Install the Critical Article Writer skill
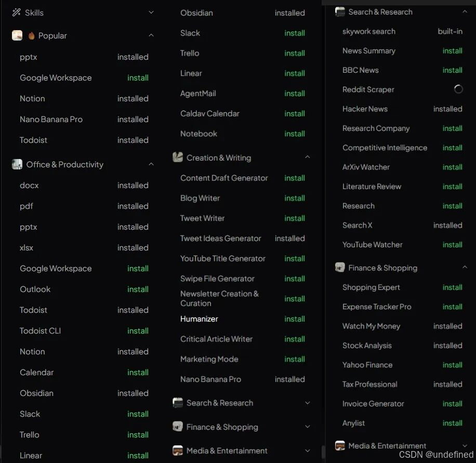Image resolution: width=476 pixels, height=463 pixels. coord(295,339)
